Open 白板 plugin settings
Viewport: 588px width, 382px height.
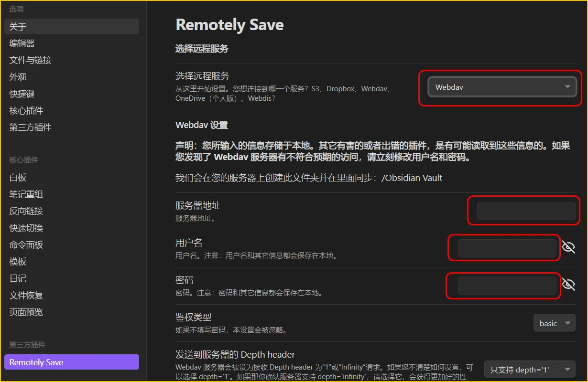pyautogui.click(x=72, y=178)
